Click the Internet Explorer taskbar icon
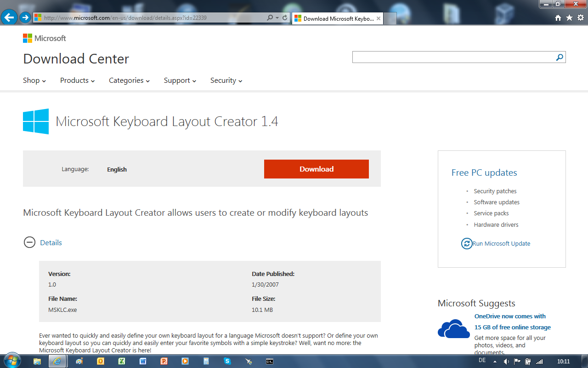Image resolution: width=588 pixels, height=368 pixels. click(x=57, y=361)
